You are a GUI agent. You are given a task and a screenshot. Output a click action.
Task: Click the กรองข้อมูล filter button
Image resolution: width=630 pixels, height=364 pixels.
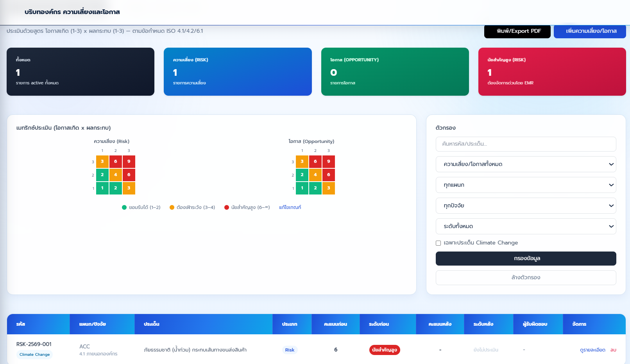point(526,259)
